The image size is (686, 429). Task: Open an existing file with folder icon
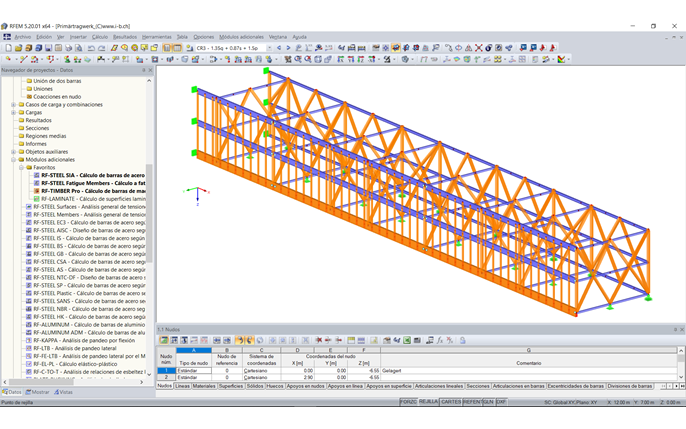click(x=18, y=48)
